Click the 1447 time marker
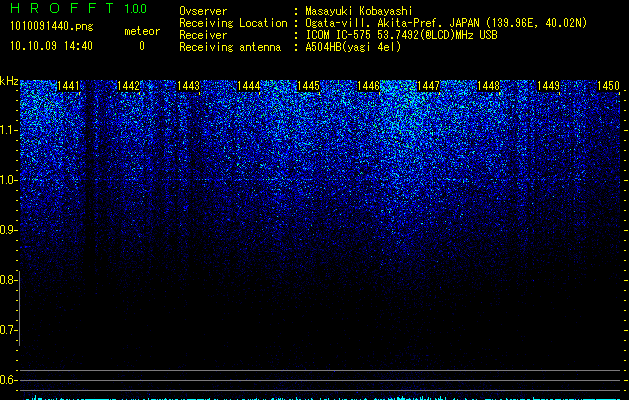The image size is (629, 400). pos(428,86)
